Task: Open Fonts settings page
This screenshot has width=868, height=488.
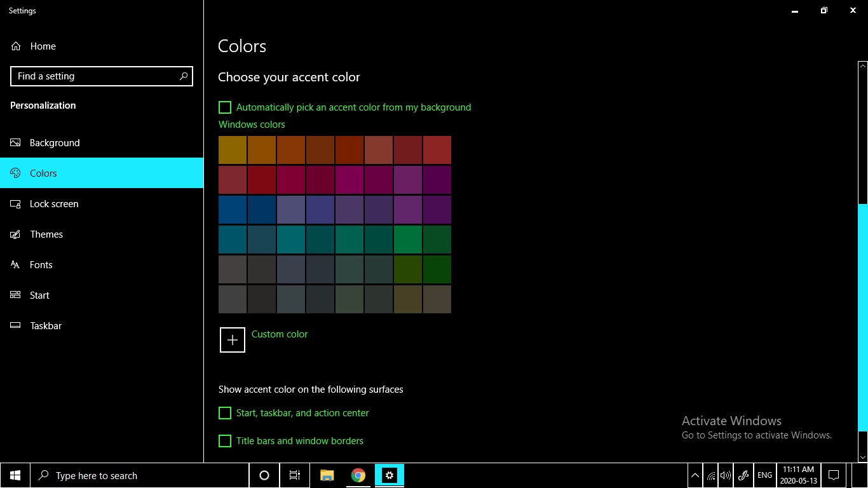Action: pos(102,265)
